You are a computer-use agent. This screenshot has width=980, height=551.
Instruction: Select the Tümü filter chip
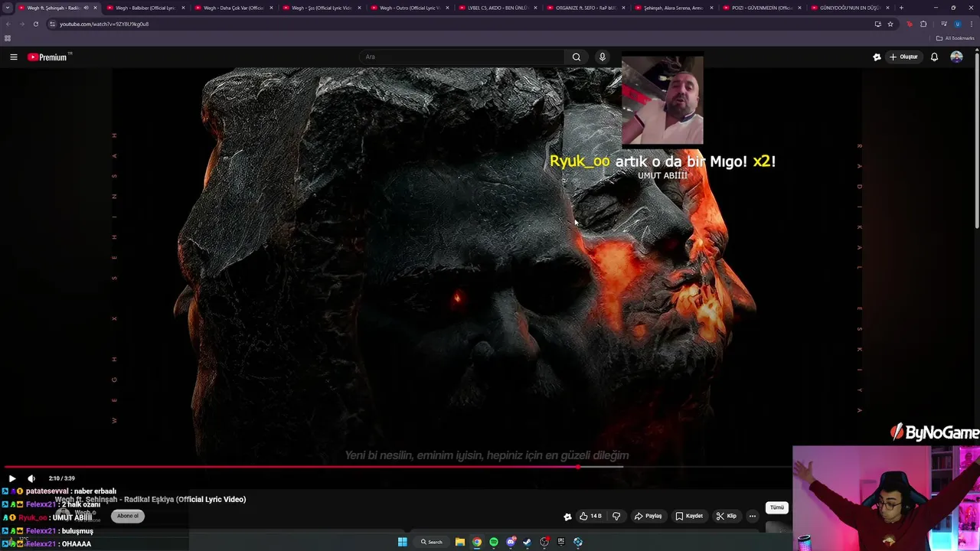(777, 507)
